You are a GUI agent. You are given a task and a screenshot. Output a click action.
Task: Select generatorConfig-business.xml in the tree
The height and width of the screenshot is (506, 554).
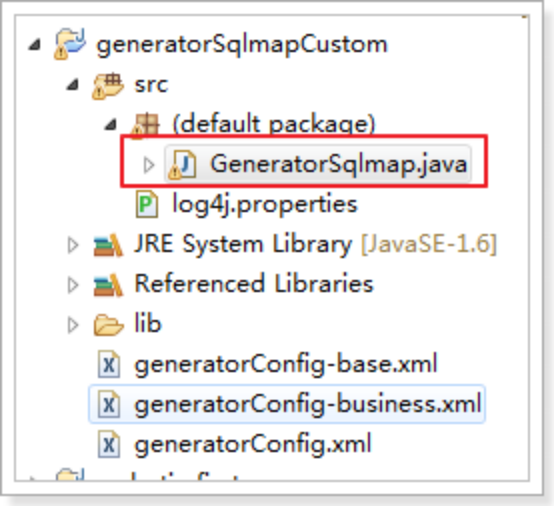tap(287, 404)
